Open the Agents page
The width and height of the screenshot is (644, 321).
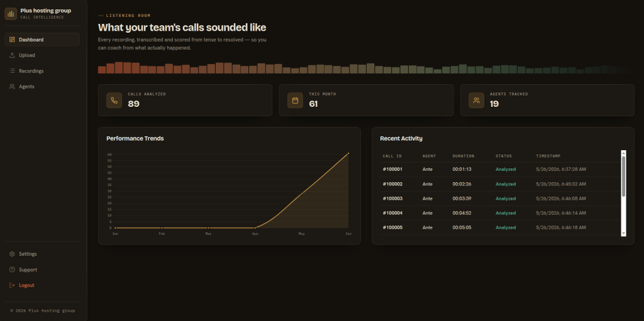(42, 87)
